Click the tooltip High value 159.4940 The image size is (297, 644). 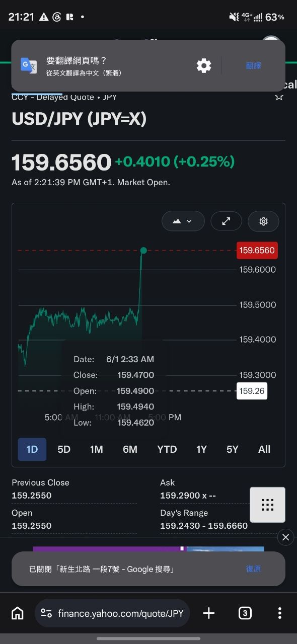coord(136,407)
